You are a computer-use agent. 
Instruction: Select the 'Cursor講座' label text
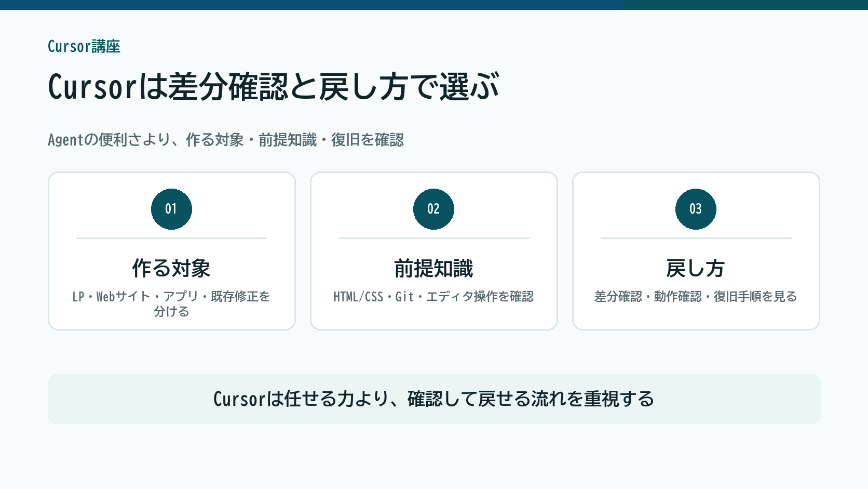[84, 46]
